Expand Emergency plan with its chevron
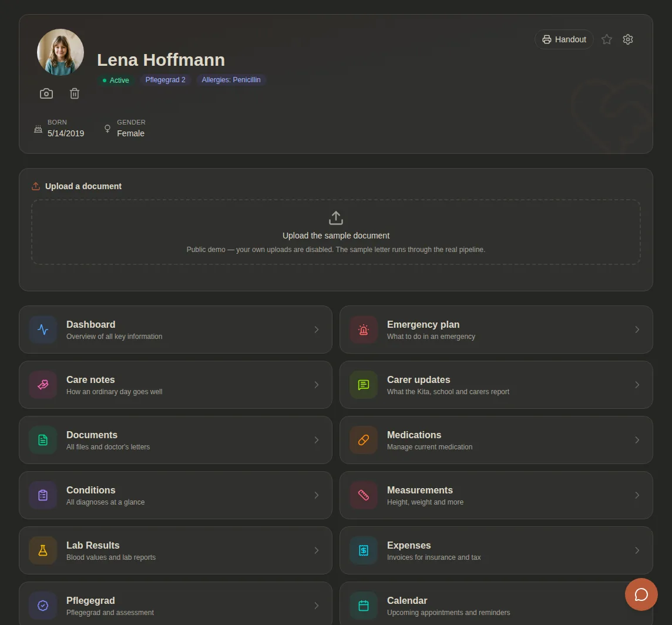The width and height of the screenshot is (672, 625). [x=637, y=330]
